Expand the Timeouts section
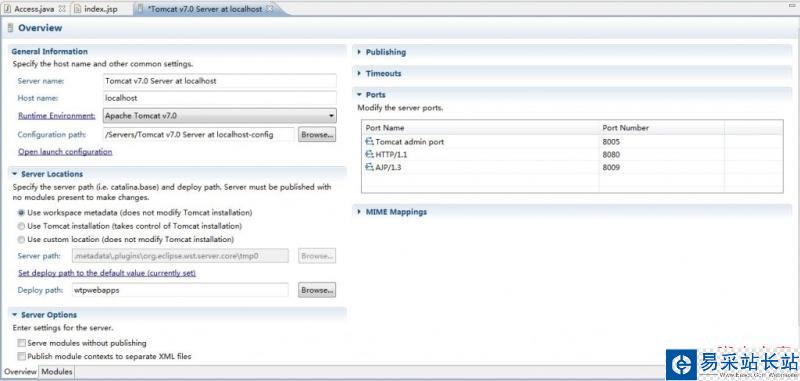This screenshot has width=800, height=381. [x=359, y=73]
